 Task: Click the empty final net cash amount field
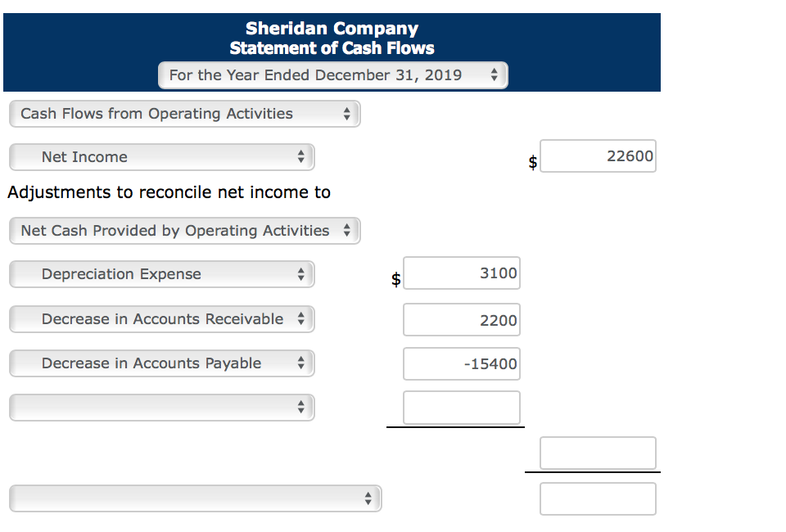pos(598,498)
